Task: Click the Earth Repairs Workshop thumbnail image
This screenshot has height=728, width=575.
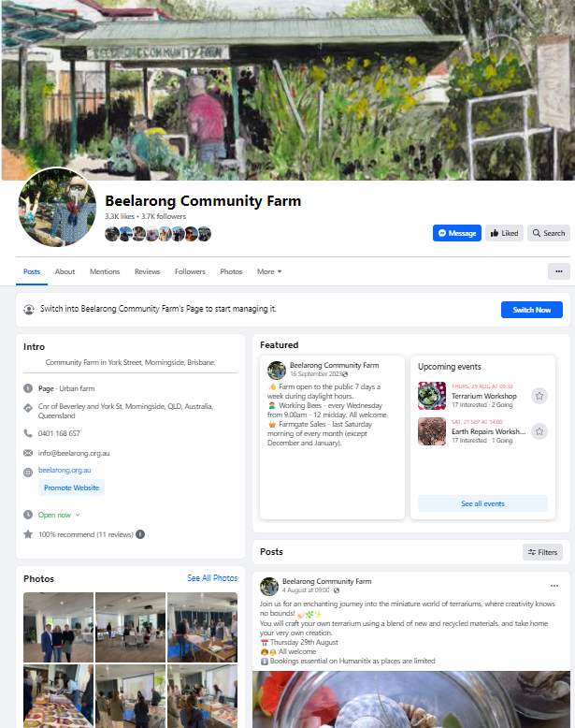Action: coord(432,431)
